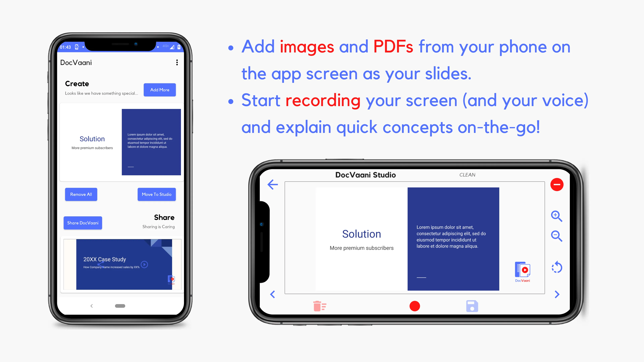Screen dimensions: 644x362
Task: Click Remove All button
Action: [x=81, y=194]
